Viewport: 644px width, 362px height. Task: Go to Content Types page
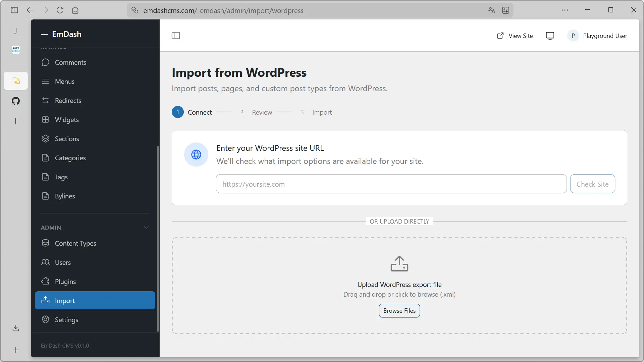coord(75,243)
